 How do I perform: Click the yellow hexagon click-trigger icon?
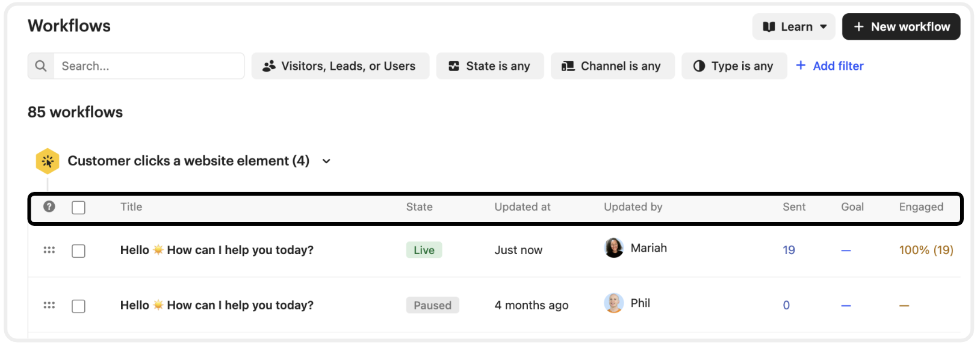[48, 161]
